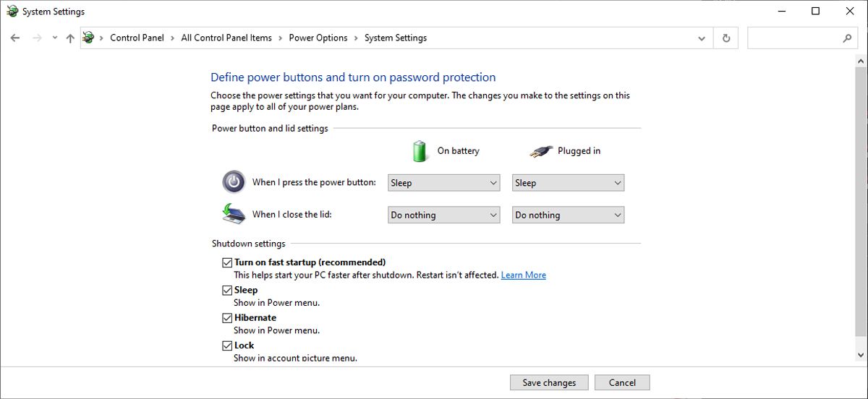Click the refresh button in the address bar
The width and height of the screenshot is (868, 399).
(x=726, y=38)
